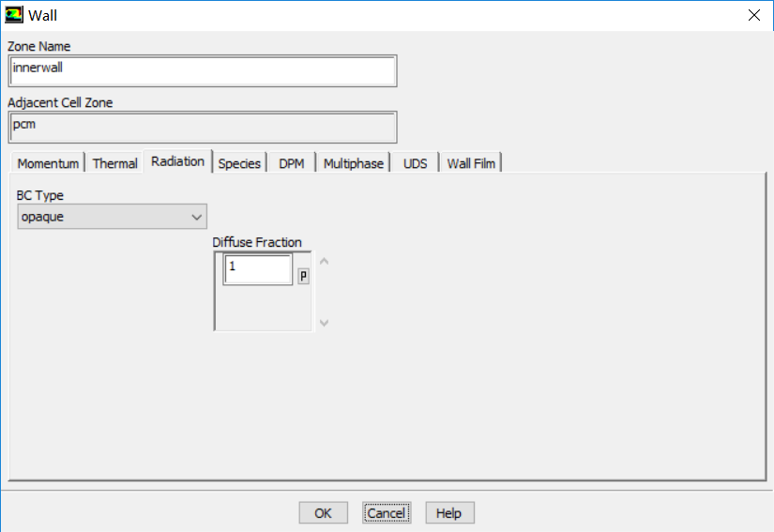The image size is (774, 532).
Task: Switch to the Thermal tab
Action: 114,163
